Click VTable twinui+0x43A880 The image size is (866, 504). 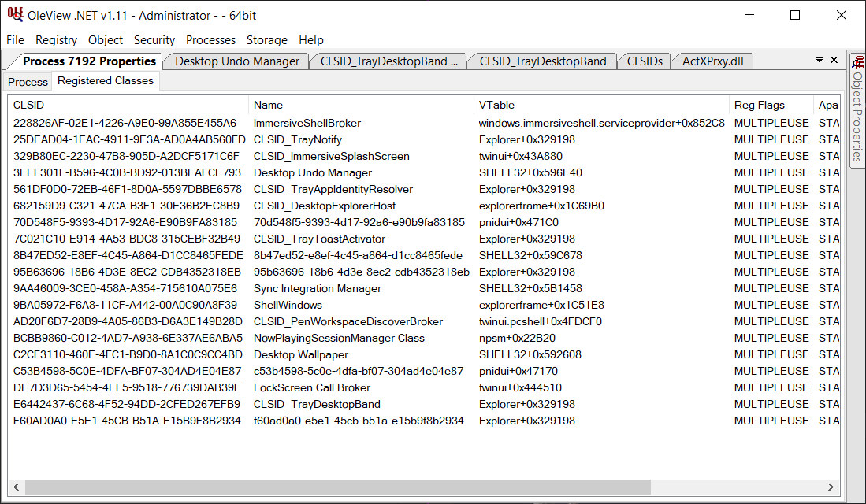tap(520, 156)
